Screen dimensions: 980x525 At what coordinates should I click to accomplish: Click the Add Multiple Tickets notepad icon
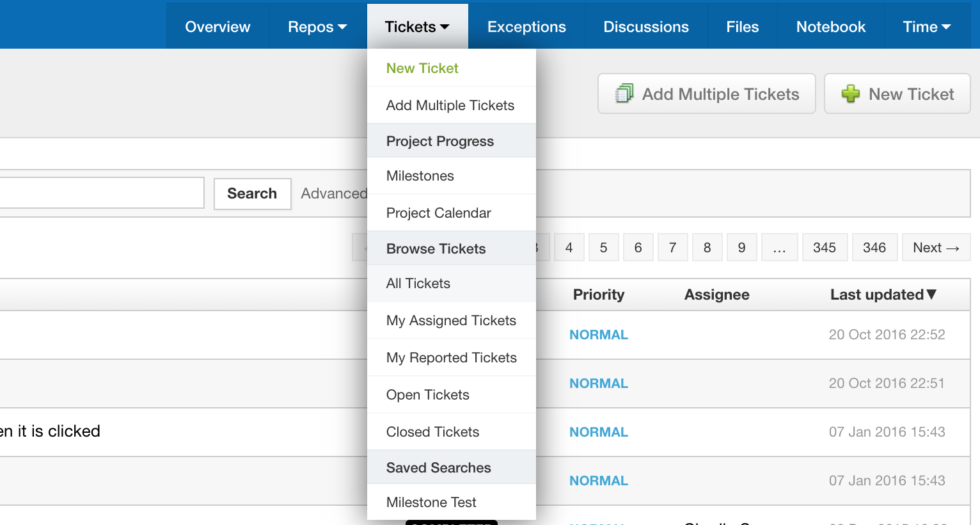pos(624,93)
